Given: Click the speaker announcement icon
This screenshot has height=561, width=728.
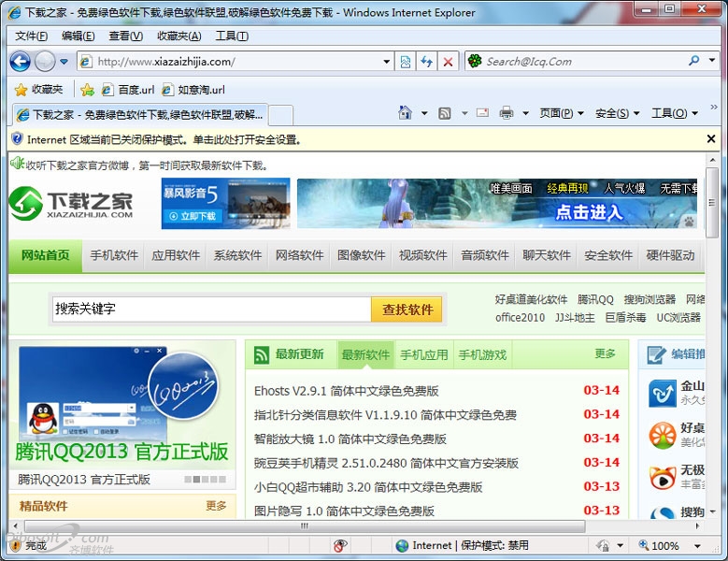Looking at the screenshot, I should click(17, 163).
